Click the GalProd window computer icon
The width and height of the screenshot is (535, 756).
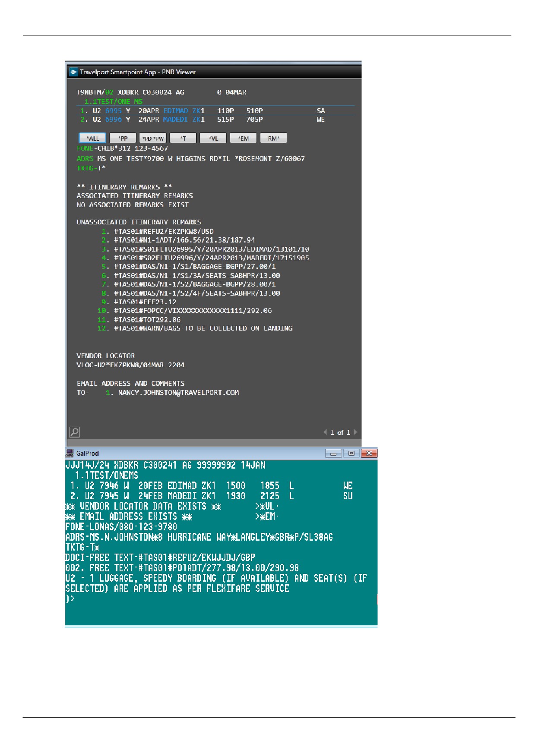pos(70,453)
